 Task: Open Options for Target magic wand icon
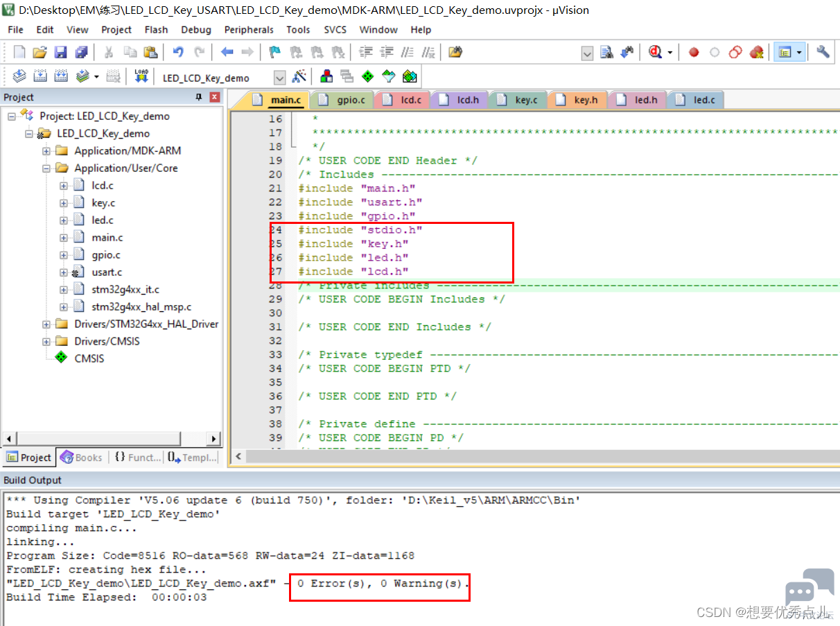point(299,77)
